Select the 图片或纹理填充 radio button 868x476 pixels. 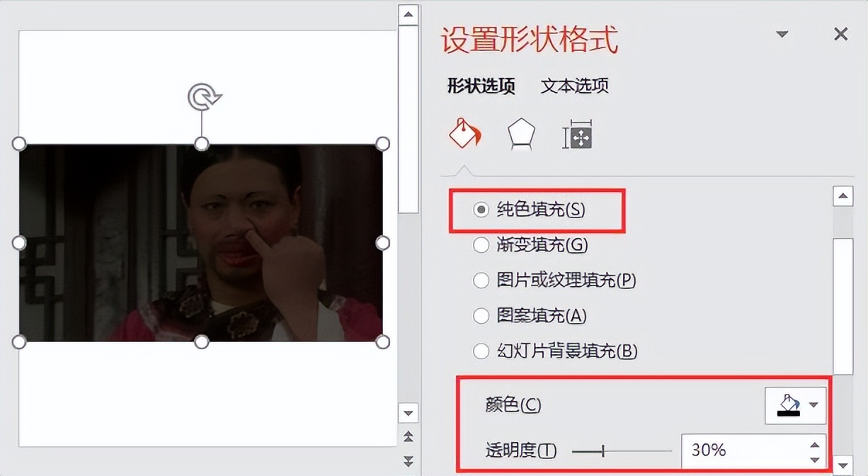tap(555, 280)
